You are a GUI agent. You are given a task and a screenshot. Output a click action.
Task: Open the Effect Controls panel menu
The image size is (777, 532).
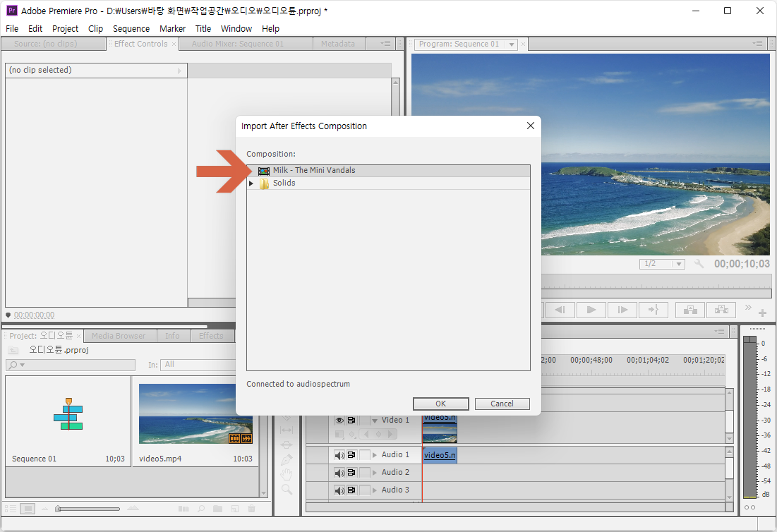point(385,44)
